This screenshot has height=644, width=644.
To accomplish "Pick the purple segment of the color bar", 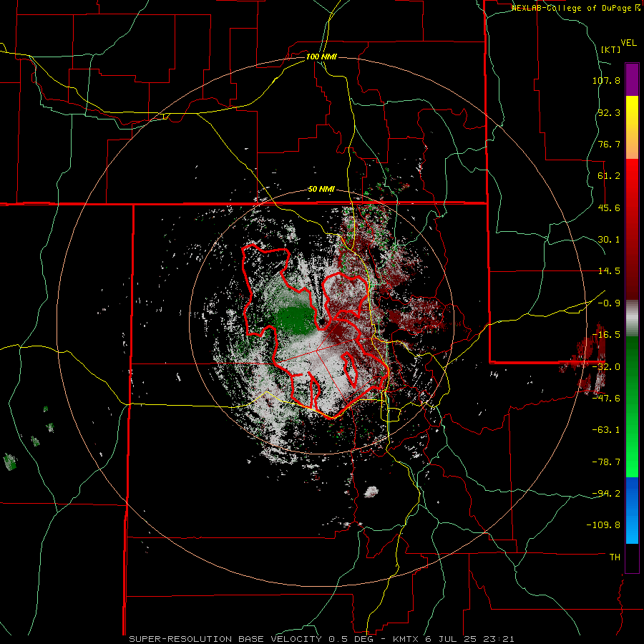I will (x=632, y=79).
